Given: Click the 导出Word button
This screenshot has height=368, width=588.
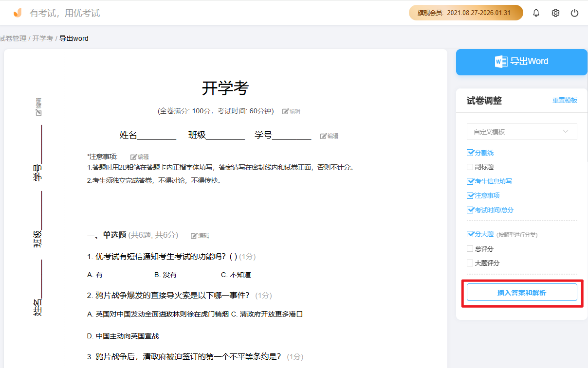Looking at the screenshot, I should tap(521, 62).
